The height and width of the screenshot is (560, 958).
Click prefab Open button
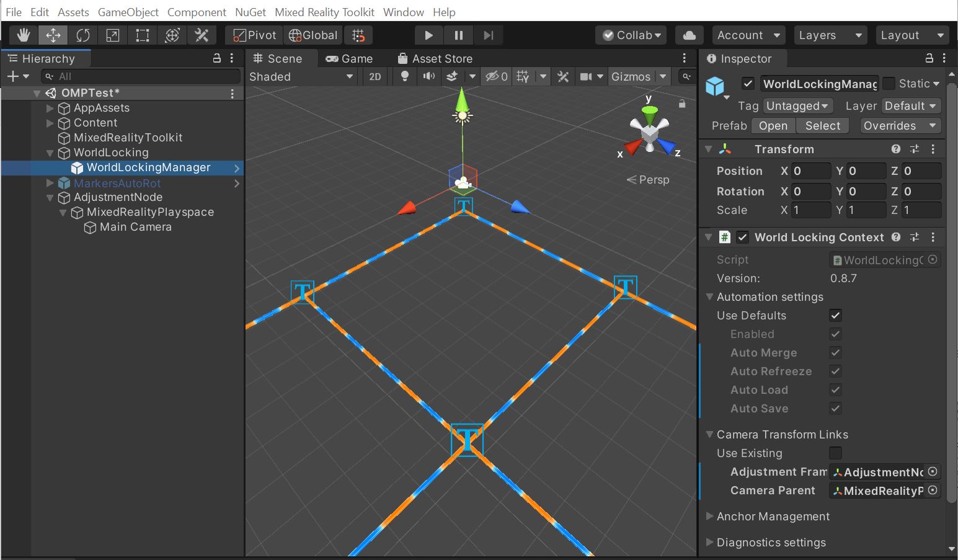pyautogui.click(x=773, y=125)
